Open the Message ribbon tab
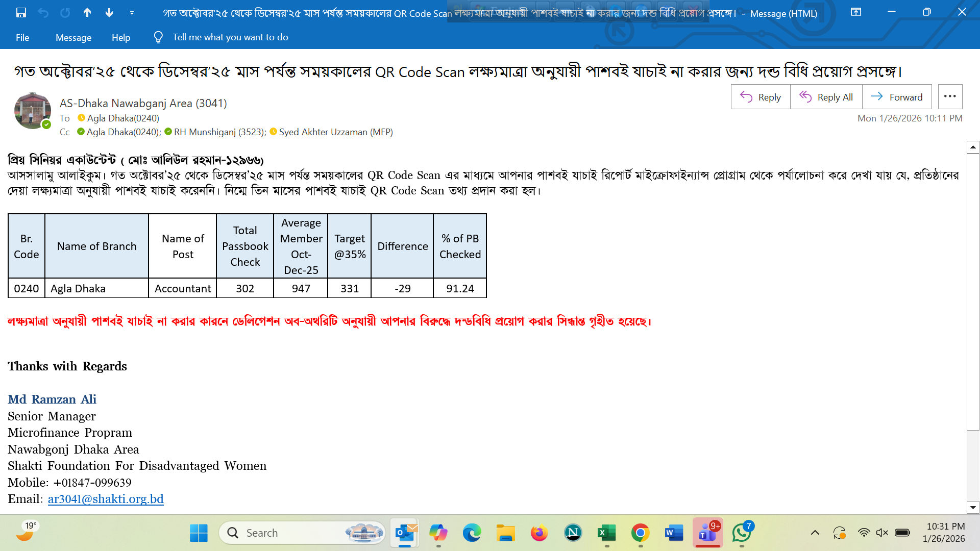Screen dimensions: 980x551 pos(73,37)
